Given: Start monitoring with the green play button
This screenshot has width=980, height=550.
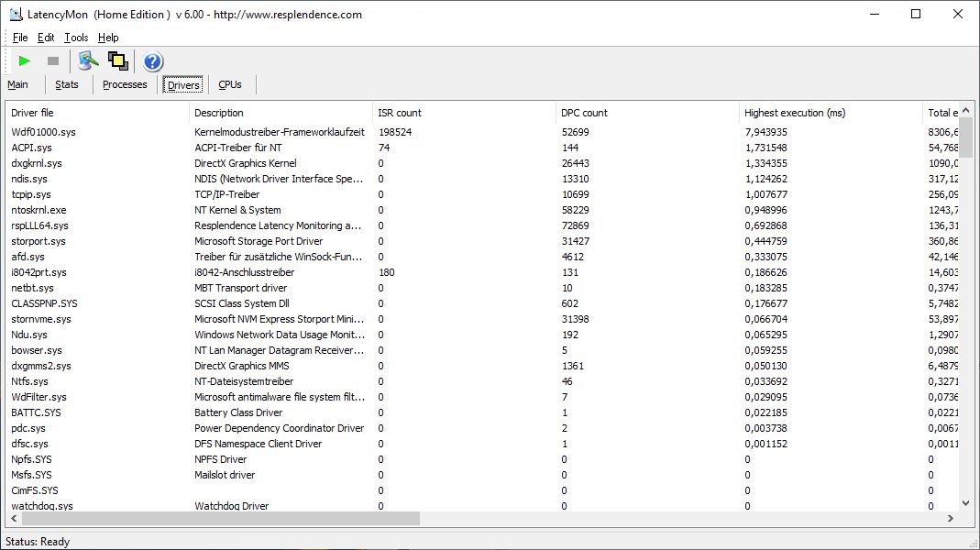Looking at the screenshot, I should [x=25, y=61].
